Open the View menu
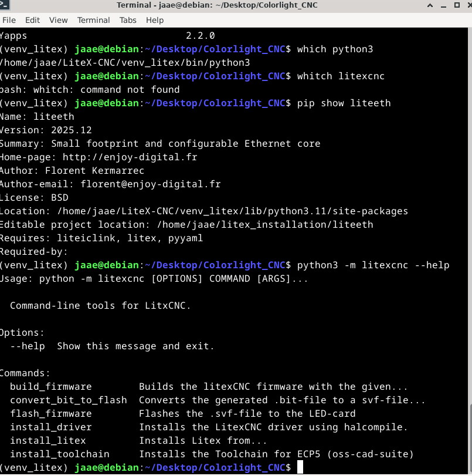Viewport: 472px width, 476px height. [x=58, y=20]
